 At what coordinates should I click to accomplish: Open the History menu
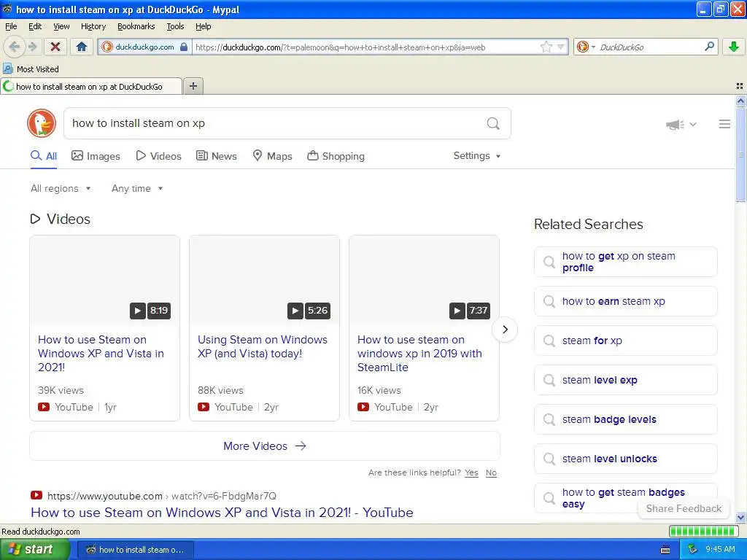[x=93, y=26]
